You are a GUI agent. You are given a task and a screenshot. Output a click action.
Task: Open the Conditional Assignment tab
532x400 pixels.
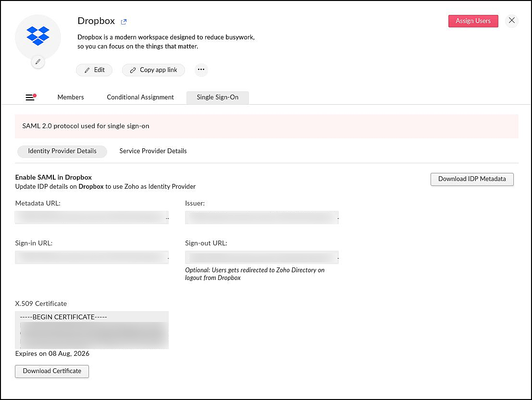pyautogui.click(x=140, y=97)
